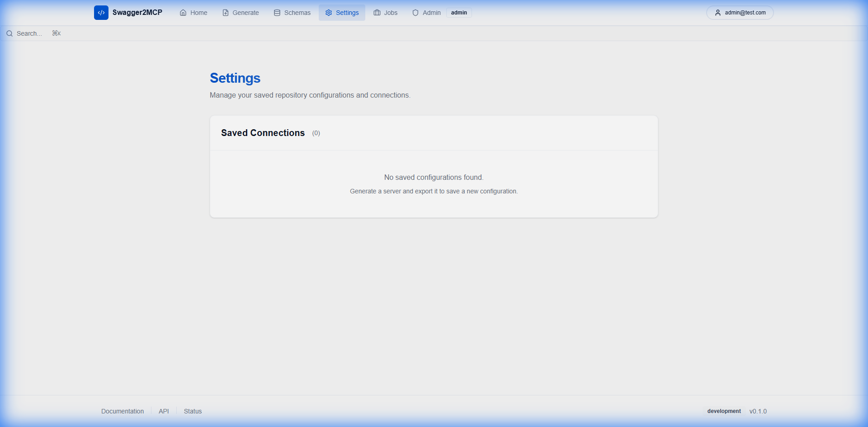Go to the Generate tab
Viewport: 868px width, 427px height.
(241, 13)
